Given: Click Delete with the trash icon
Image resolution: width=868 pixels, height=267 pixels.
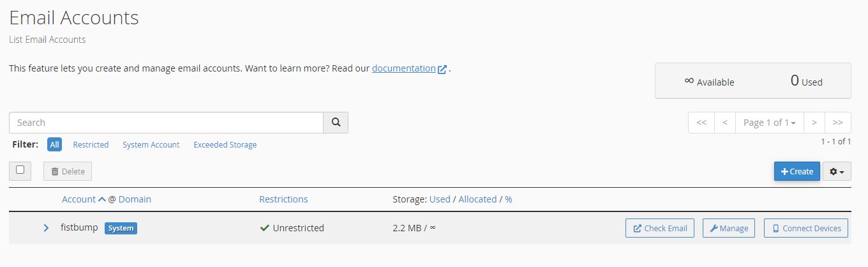Looking at the screenshot, I should tap(68, 171).
